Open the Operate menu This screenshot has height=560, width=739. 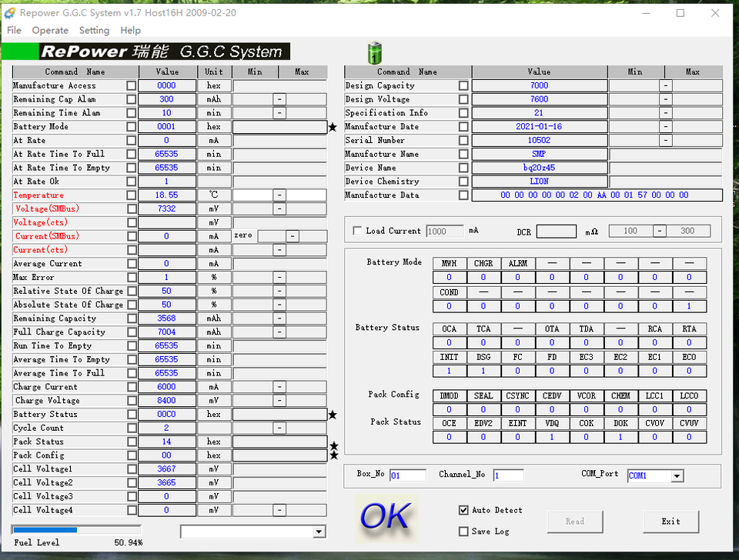50,30
